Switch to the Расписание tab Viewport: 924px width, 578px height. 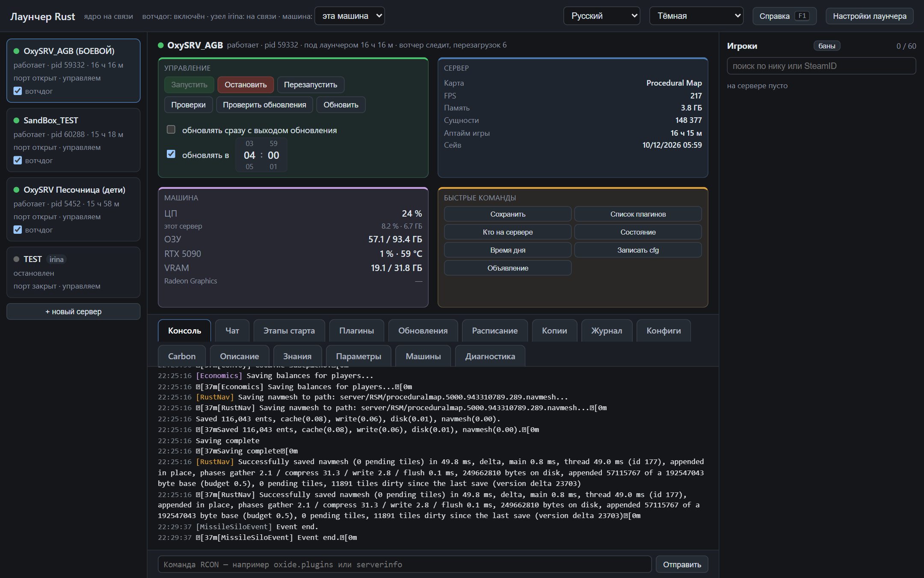(495, 331)
